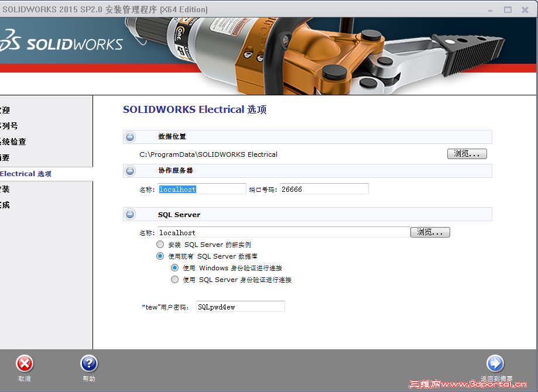Collapse the 数据位置 section
This screenshot has height=392, width=538.
(130, 137)
